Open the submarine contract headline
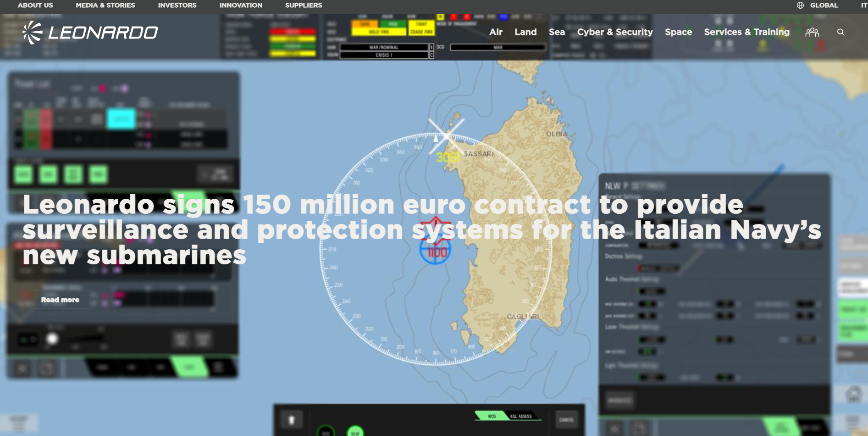Image resolution: width=868 pixels, height=436 pixels. tap(422, 229)
